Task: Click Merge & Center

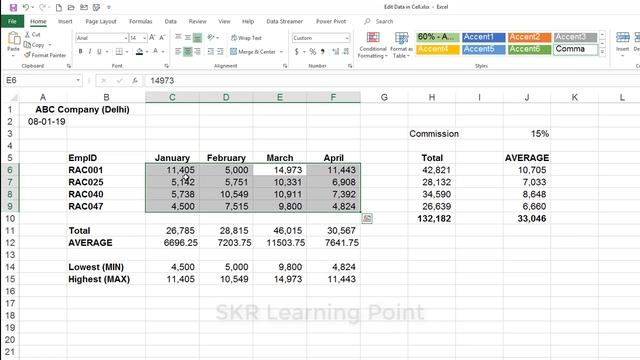Action: (253, 51)
